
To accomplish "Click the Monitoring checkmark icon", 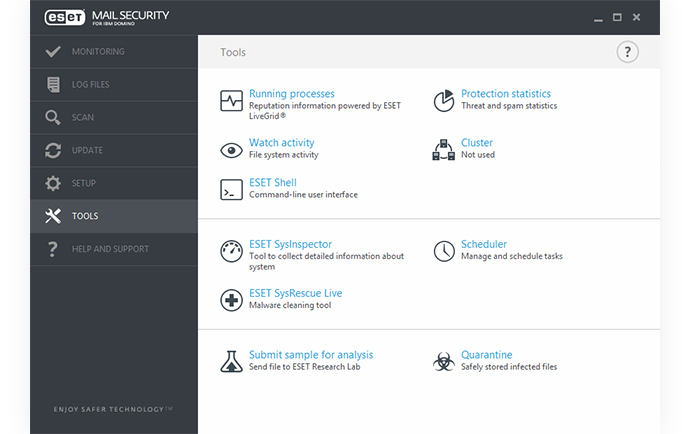I will [x=53, y=51].
